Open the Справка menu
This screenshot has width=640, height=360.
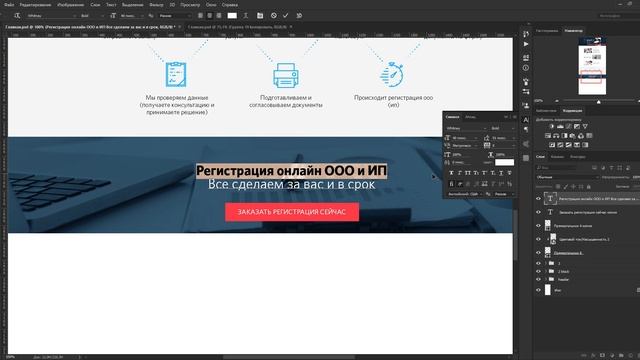[230, 5]
